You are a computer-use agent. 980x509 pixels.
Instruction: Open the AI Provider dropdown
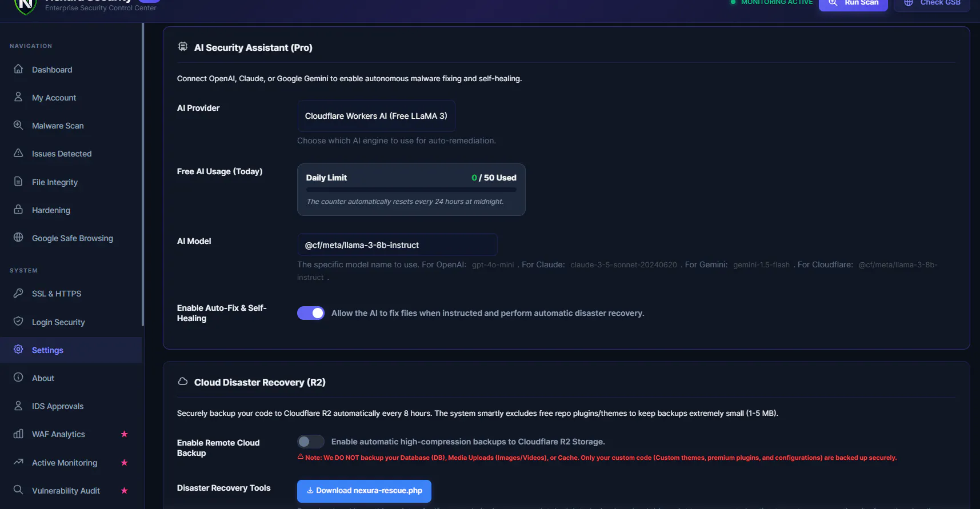coord(376,116)
